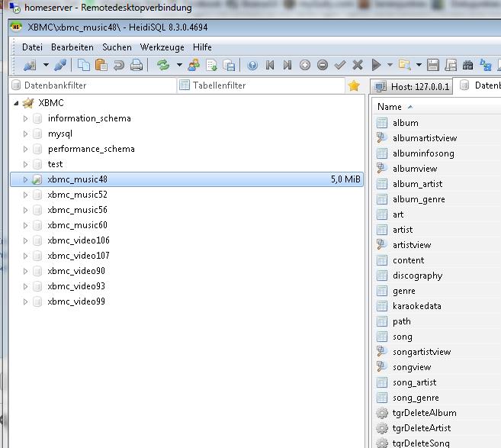
Task: Open the Werkzeuge menu
Action: tap(162, 47)
